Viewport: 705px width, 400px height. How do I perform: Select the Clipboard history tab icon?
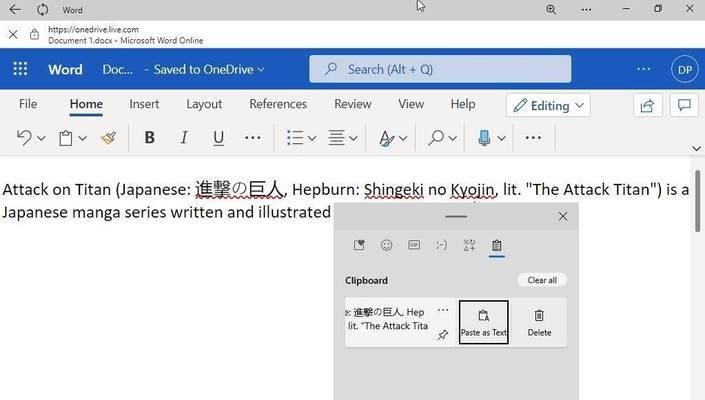click(496, 246)
